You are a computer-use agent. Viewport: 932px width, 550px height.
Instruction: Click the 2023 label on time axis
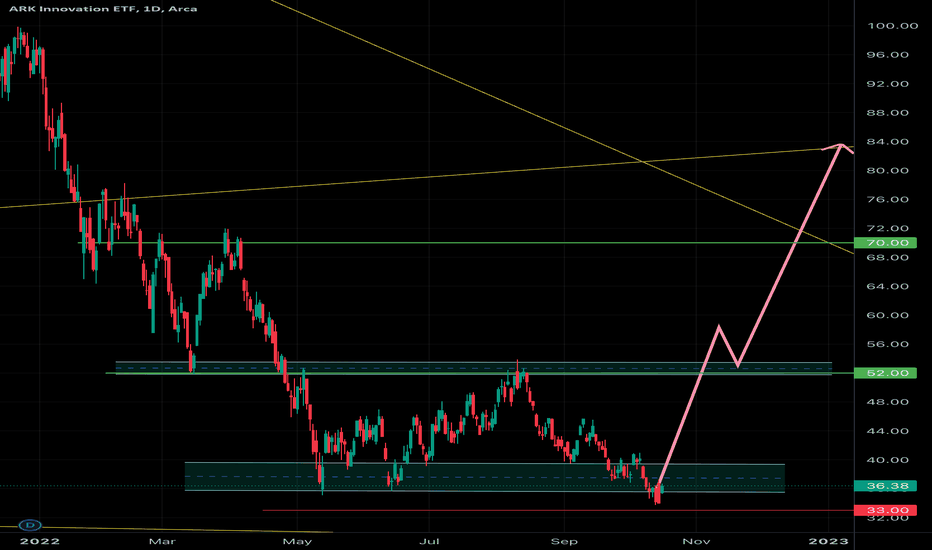829,541
